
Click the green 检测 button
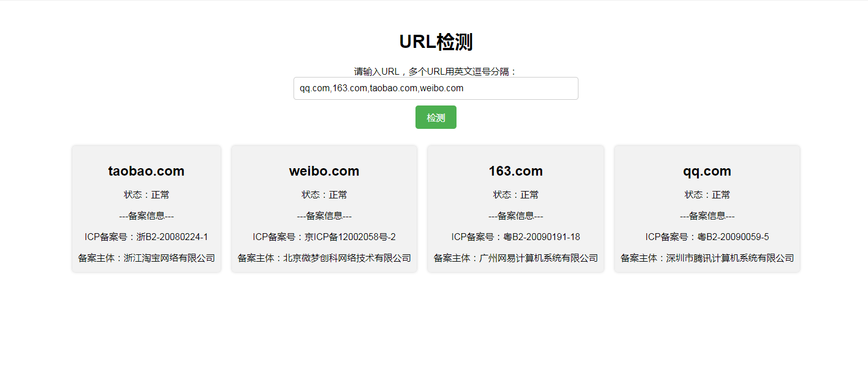click(x=435, y=117)
